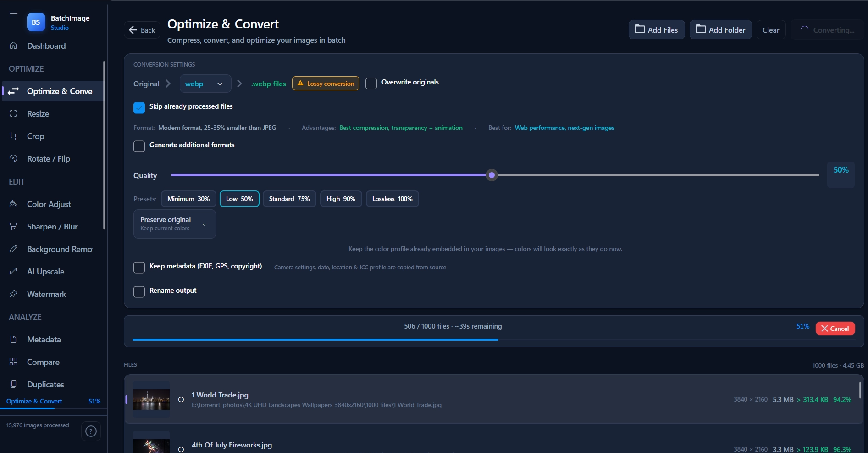
Task: Open the Compare grid icon
Action: 13,362
